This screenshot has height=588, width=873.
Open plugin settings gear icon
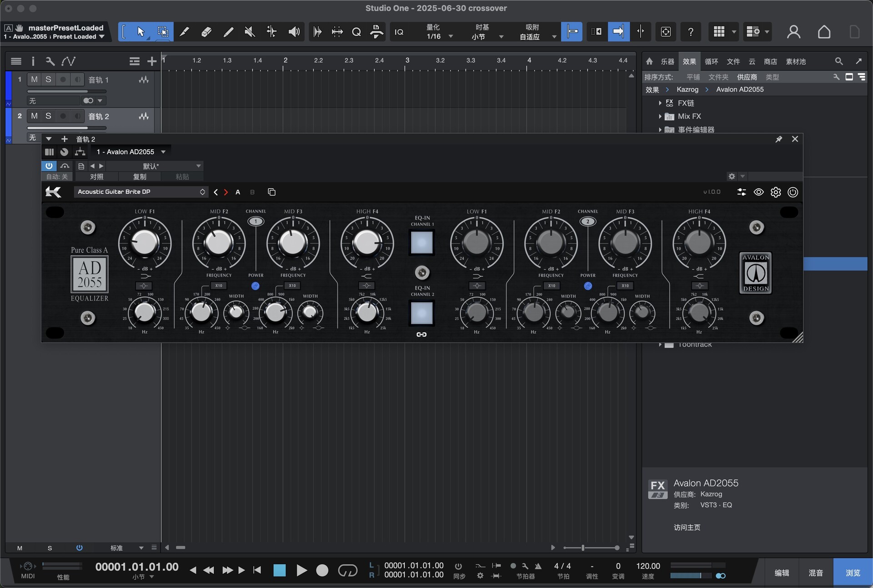click(776, 192)
